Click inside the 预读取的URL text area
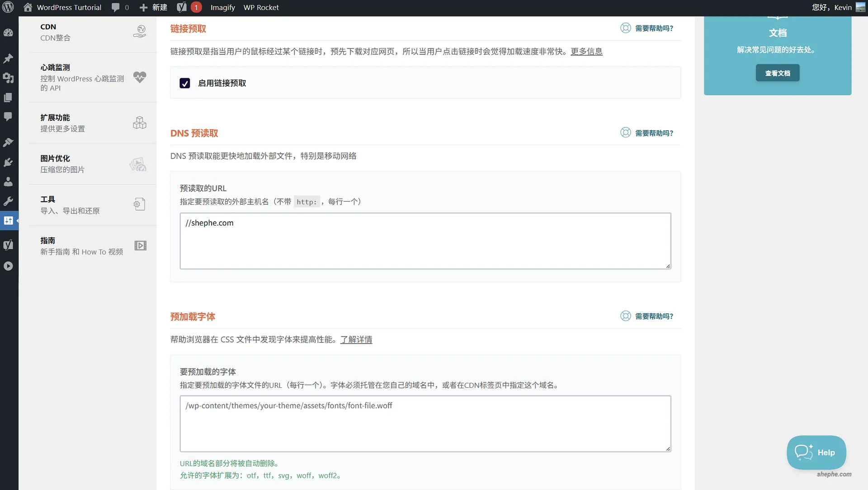This screenshot has width=868, height=490. pos(424,241)
